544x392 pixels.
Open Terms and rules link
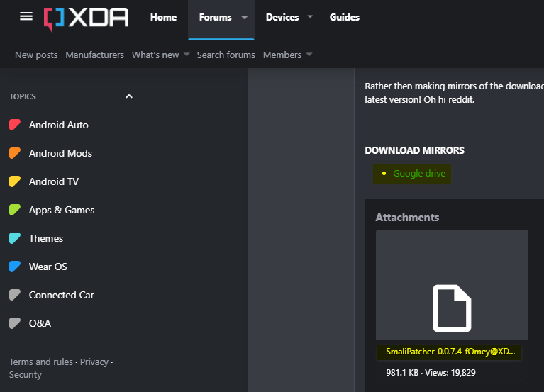point(41,362)
